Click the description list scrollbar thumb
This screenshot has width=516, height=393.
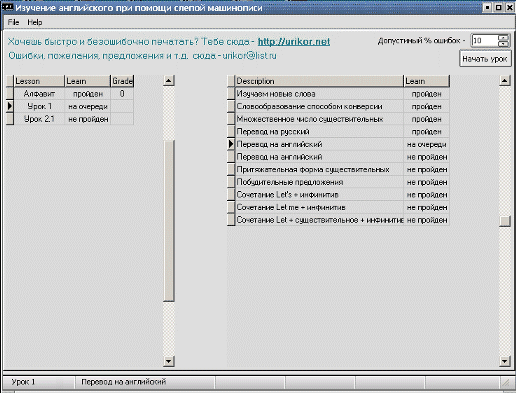pos(505,221)
